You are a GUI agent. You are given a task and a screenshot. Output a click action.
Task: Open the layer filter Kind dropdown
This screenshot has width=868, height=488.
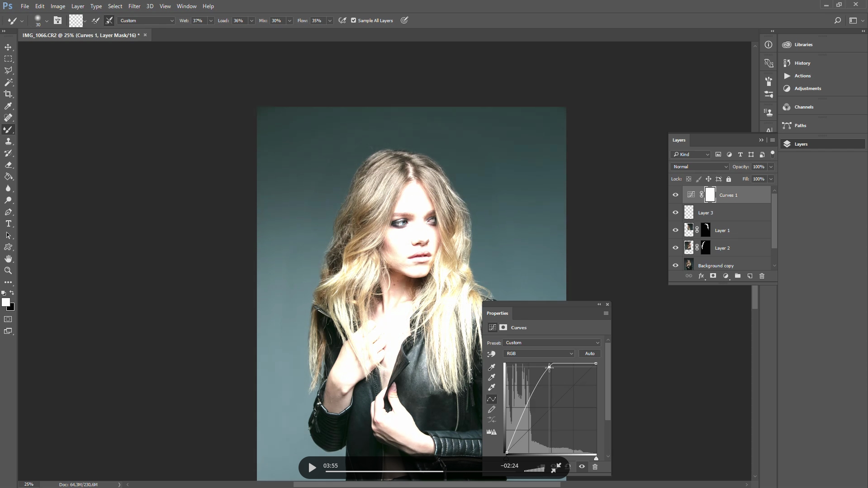(x=691, y=155)
